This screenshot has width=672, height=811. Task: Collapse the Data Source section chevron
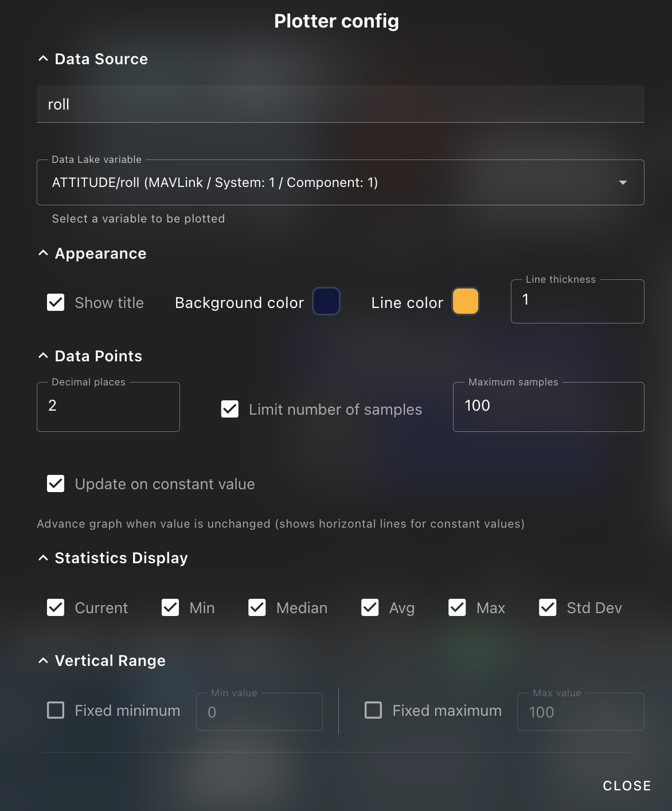(43, 59)
